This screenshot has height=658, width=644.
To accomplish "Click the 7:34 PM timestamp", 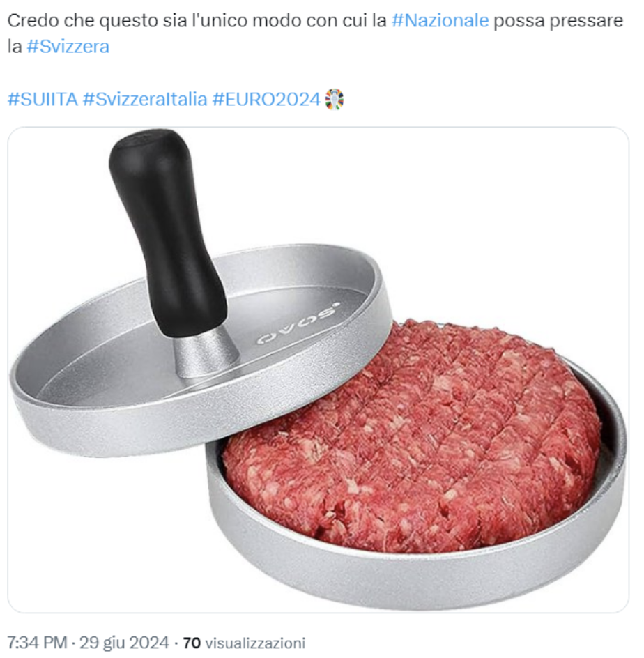I will [x=38, y=643].
